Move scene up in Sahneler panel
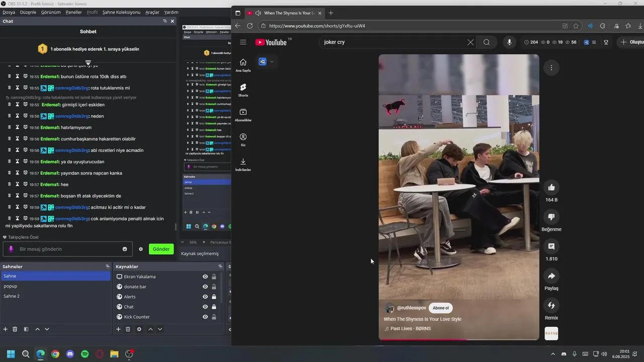 (x=37, y=329)
